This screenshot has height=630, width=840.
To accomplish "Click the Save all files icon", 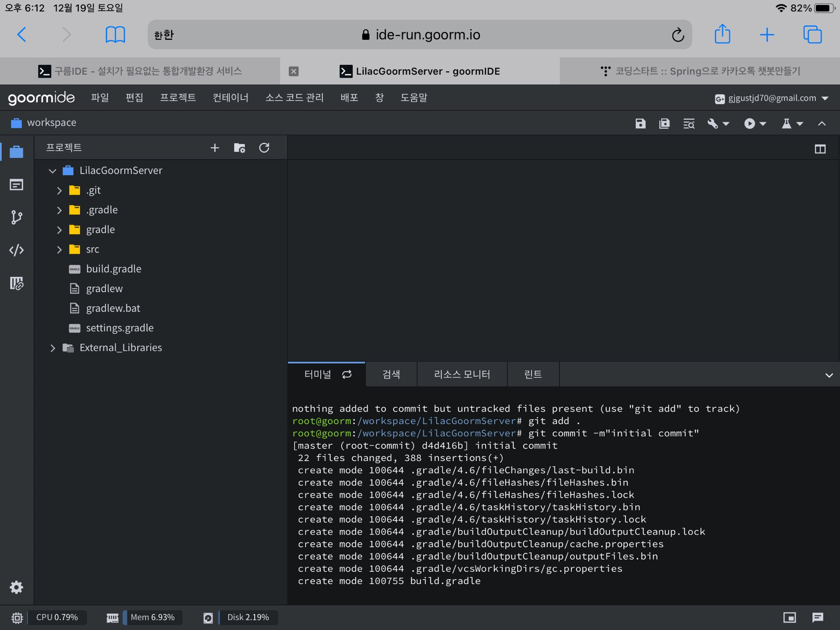I will tap(664, 124).
